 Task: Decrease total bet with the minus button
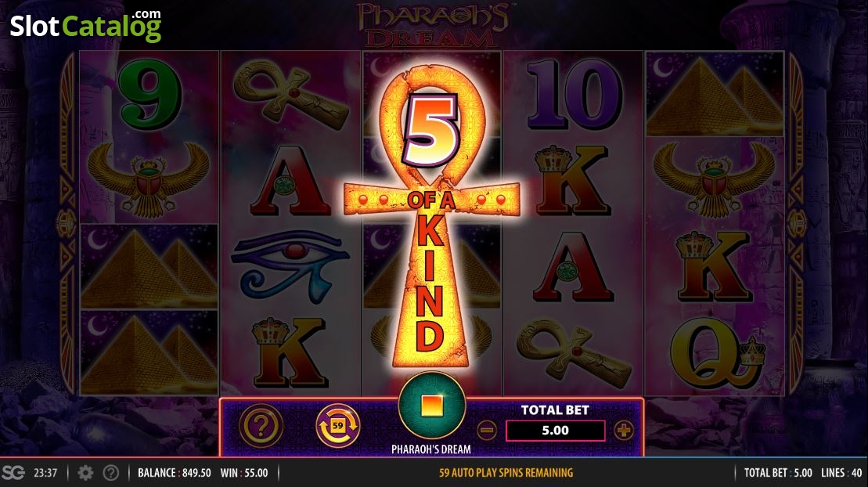click(x=487, y=431)
